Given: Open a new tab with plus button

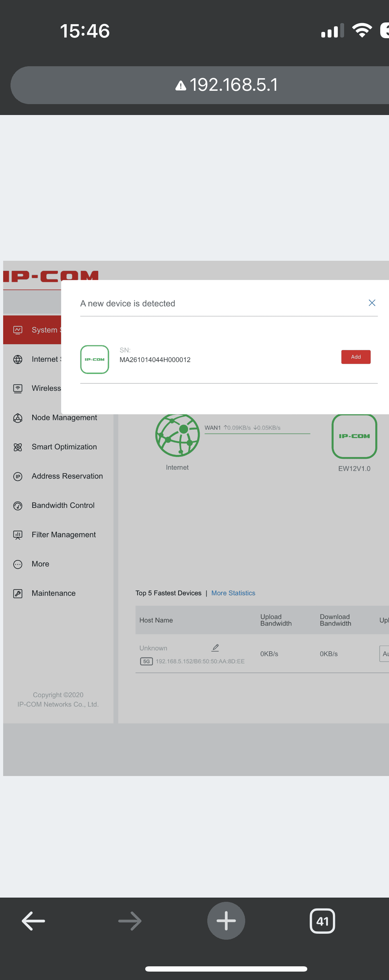Looking at the screenshot, I should tap(226, 921).
